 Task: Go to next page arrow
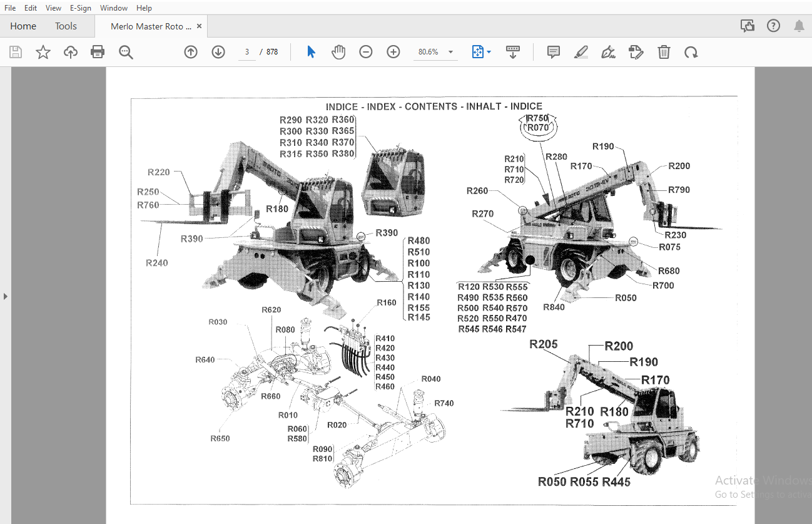218,52
